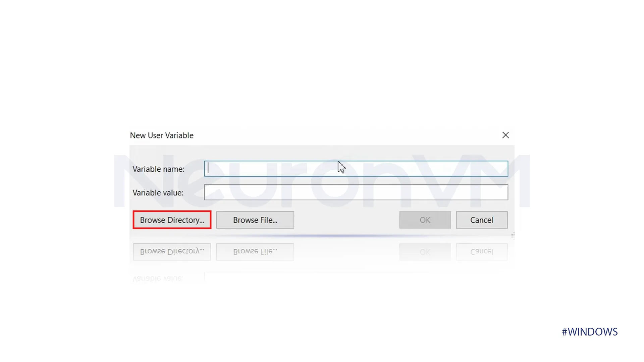The height and width of the screenshot is (362, 644).
Task: Click the 'Variable value:' label
Action: (x=158, y=193)
